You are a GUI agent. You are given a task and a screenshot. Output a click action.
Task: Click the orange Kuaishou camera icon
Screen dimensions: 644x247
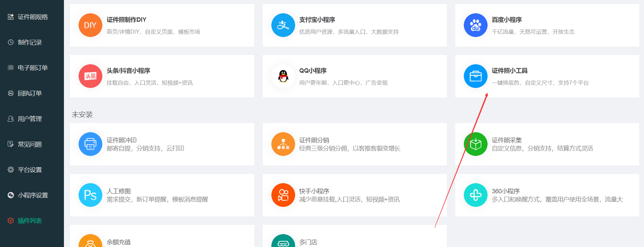point(283,195)
